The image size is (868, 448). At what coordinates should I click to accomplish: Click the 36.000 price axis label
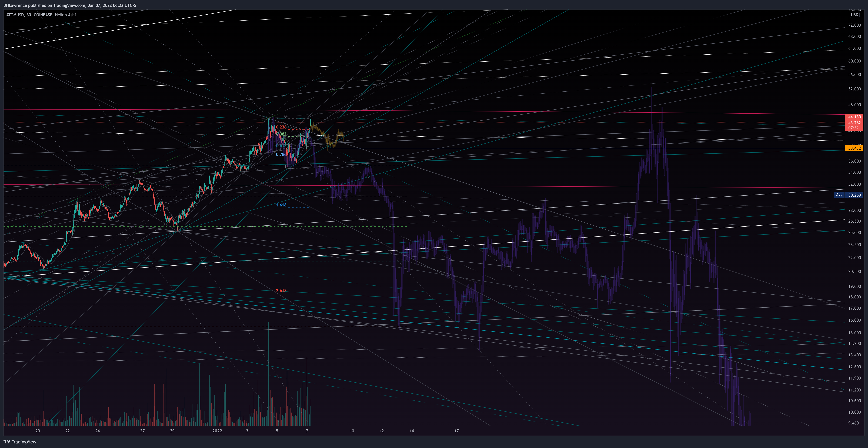854,161
